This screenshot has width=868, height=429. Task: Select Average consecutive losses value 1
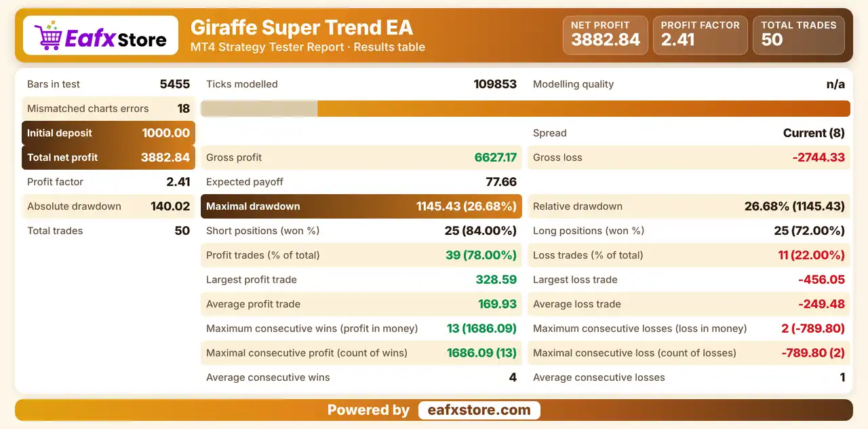[x=843, y=377]
